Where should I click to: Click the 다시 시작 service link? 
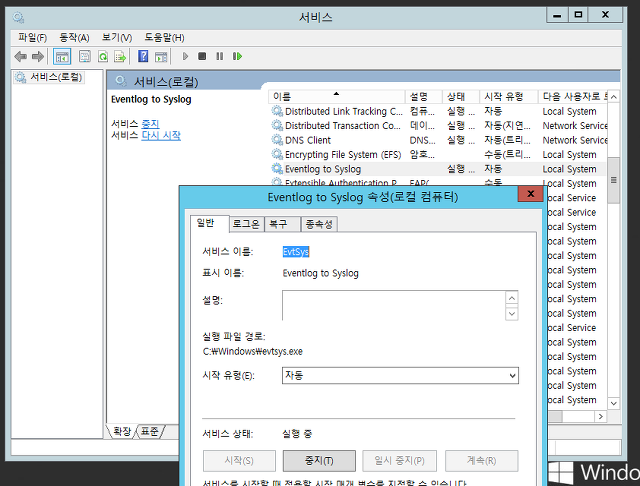pos(161,135)
